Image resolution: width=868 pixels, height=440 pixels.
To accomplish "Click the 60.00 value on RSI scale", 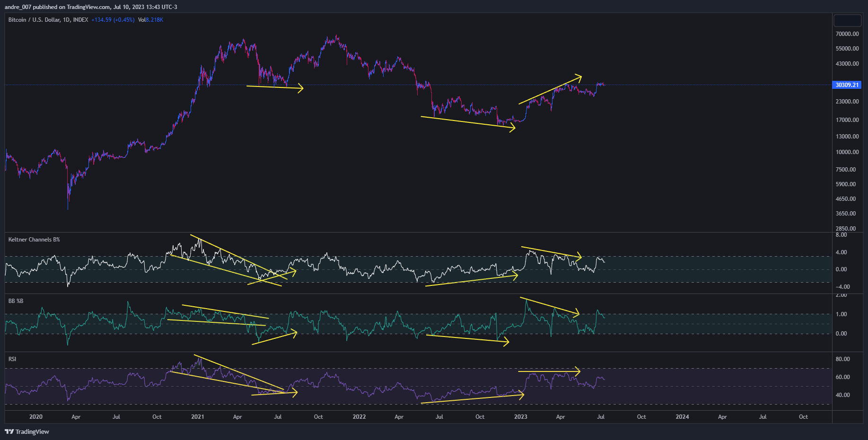I will [842, 377].
